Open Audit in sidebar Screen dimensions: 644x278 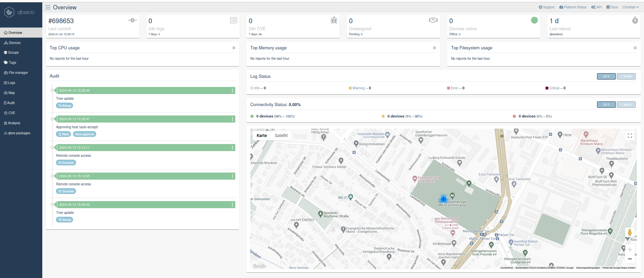tap(21, 103)
